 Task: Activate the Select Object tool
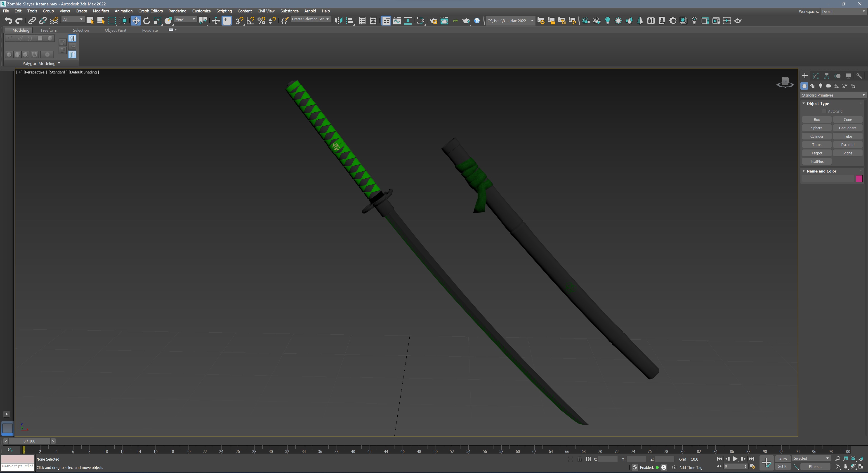(90, 21)
